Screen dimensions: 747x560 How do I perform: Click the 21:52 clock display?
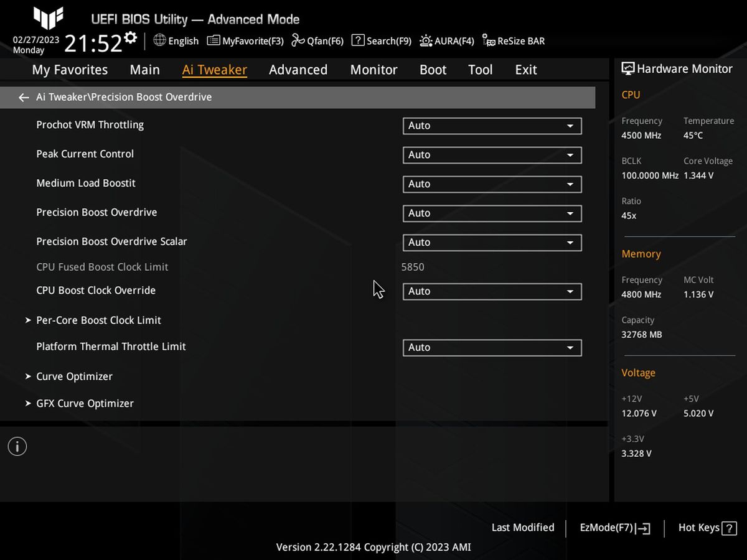tap(93, 44)
